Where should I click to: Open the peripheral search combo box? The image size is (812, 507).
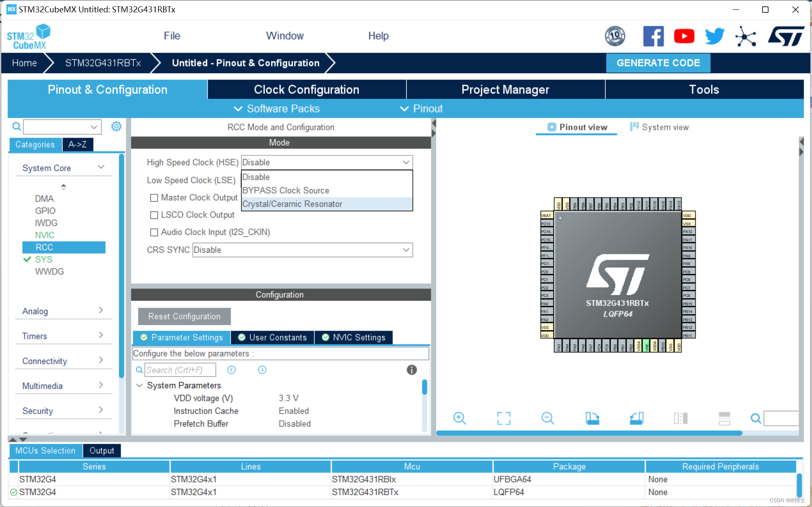(62, 127)
